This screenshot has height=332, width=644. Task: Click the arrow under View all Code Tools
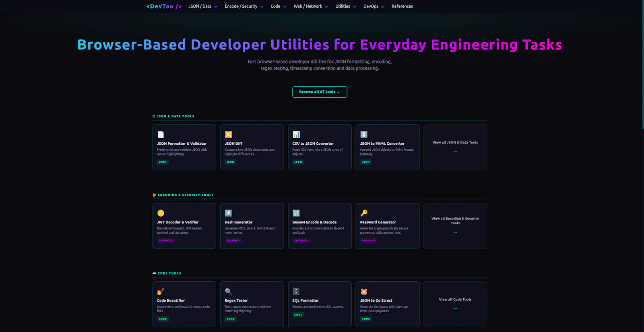pos(455,309)
